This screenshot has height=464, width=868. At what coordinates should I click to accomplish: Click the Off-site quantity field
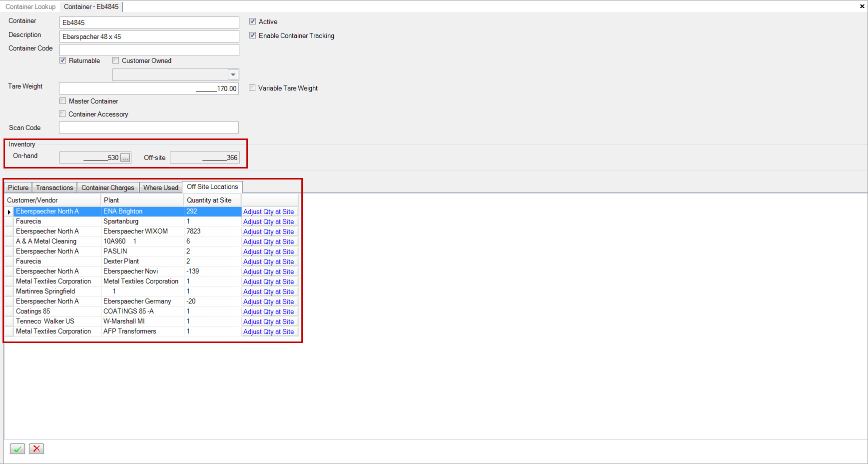[x=205, y=157]
